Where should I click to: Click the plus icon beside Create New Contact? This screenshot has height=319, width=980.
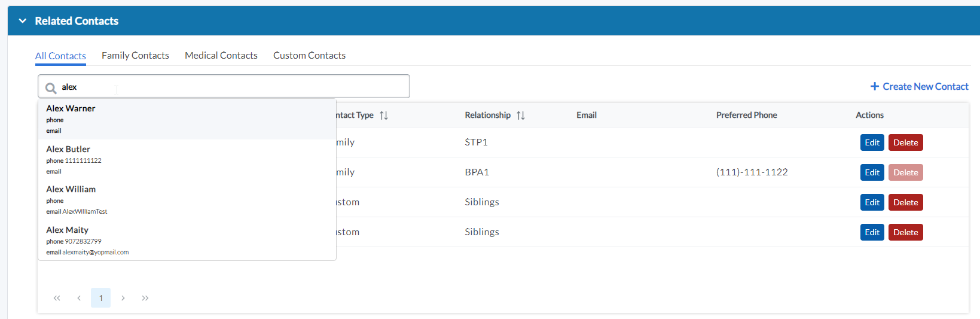(x=875, y=87)
